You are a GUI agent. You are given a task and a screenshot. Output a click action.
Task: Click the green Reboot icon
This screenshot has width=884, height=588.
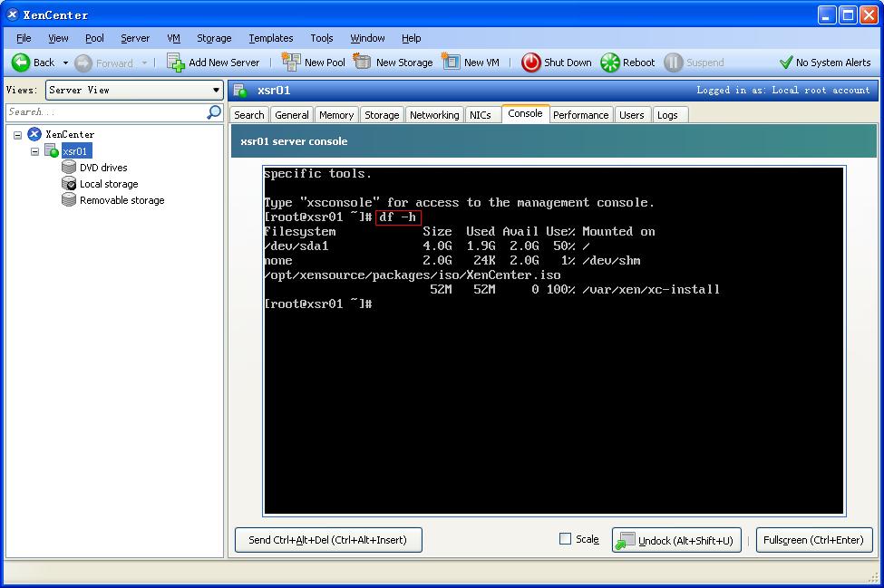[610, 63]
